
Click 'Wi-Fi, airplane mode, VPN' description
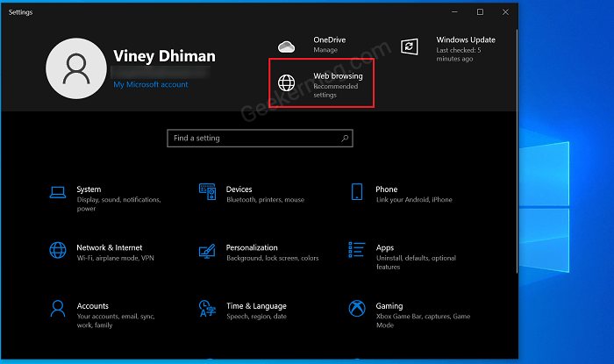[116, 259]
